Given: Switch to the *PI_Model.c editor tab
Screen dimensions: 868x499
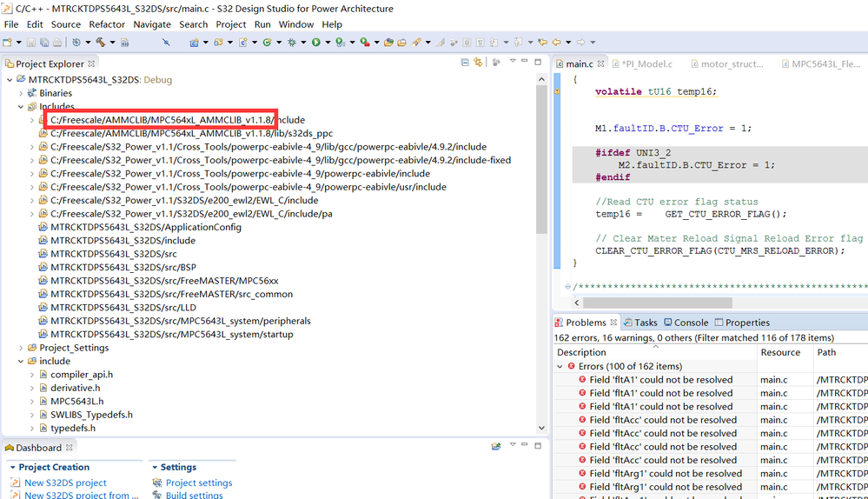Looking at the screenshot, I should coord(642,63).
